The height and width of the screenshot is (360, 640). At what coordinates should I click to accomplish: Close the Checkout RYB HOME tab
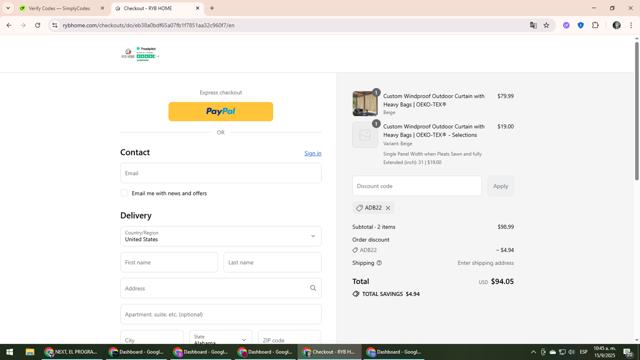pyautogui.click(x=198, y=8)
